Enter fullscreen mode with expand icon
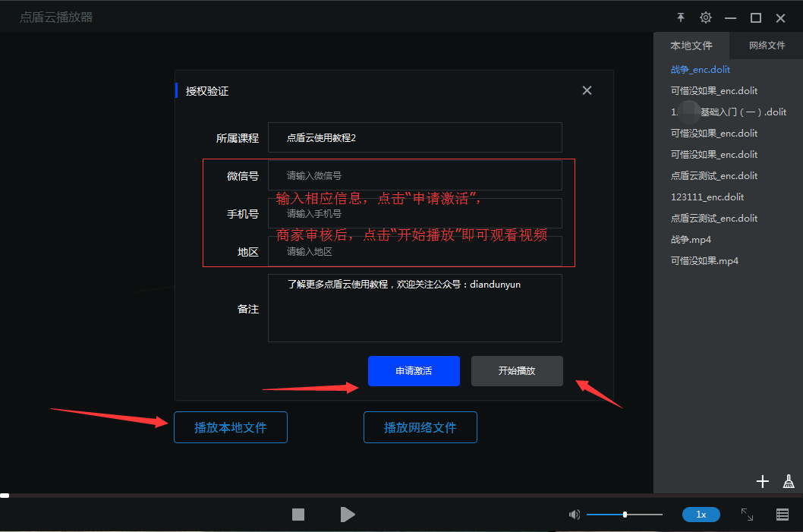 click(748, 515)
